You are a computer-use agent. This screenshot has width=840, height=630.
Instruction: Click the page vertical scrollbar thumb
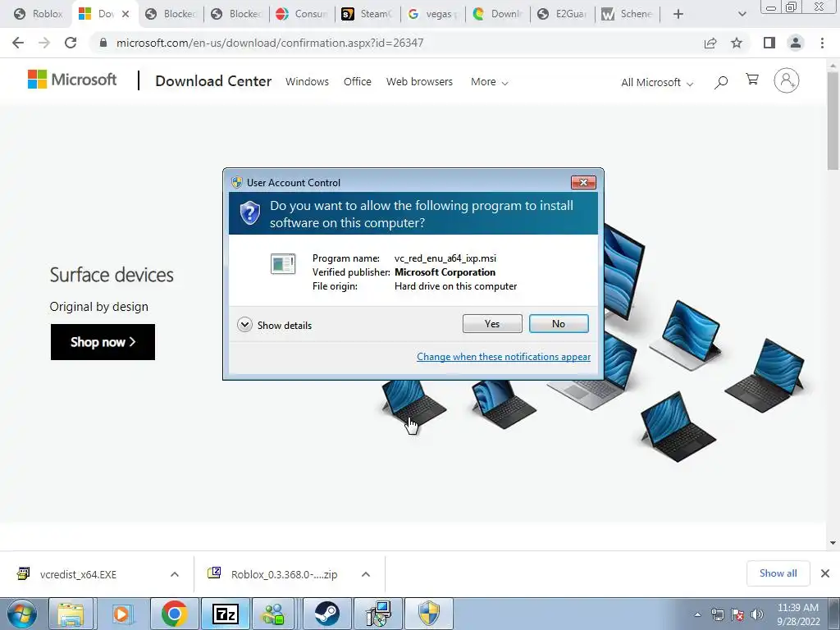click(x=833, y=121)
